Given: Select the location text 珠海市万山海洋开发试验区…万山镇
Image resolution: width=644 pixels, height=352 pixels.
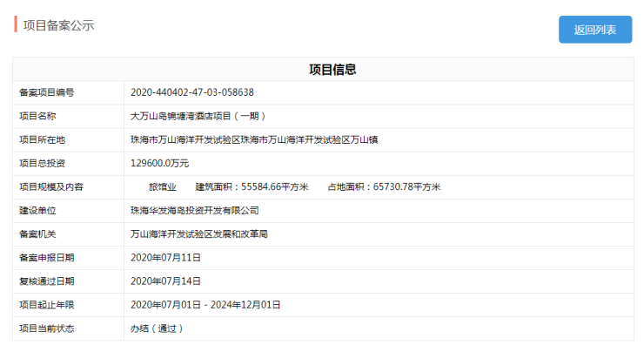Looking at the screenshot, I should (254, 139).
